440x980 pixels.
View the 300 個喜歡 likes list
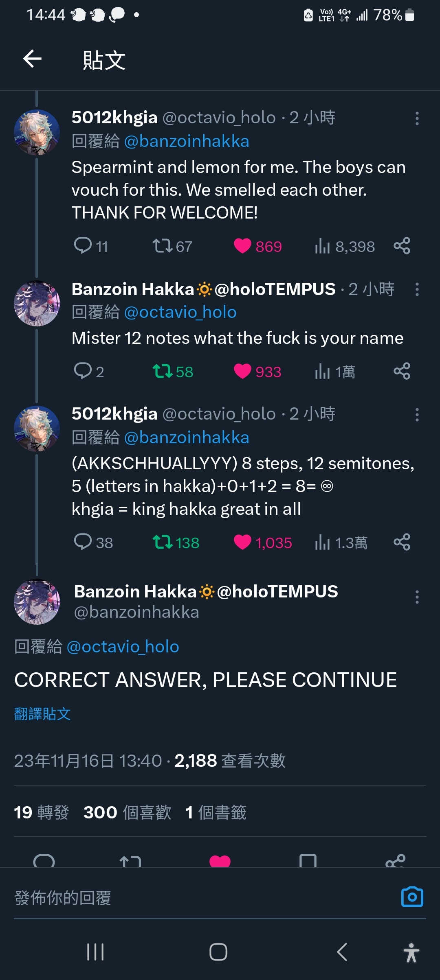click(x=128, y=812)
